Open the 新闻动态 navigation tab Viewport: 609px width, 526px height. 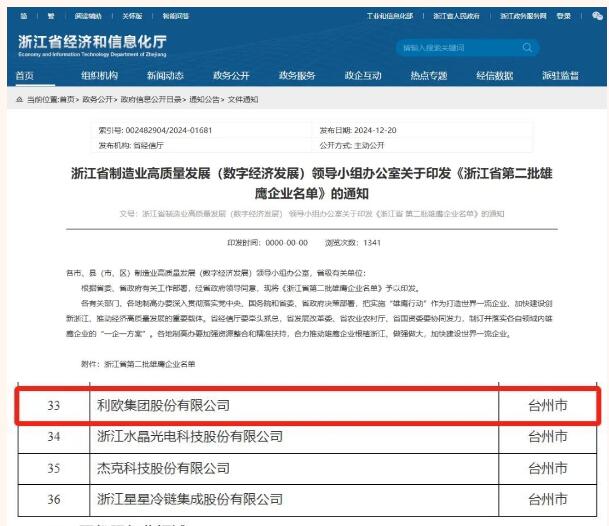(165, 75)
